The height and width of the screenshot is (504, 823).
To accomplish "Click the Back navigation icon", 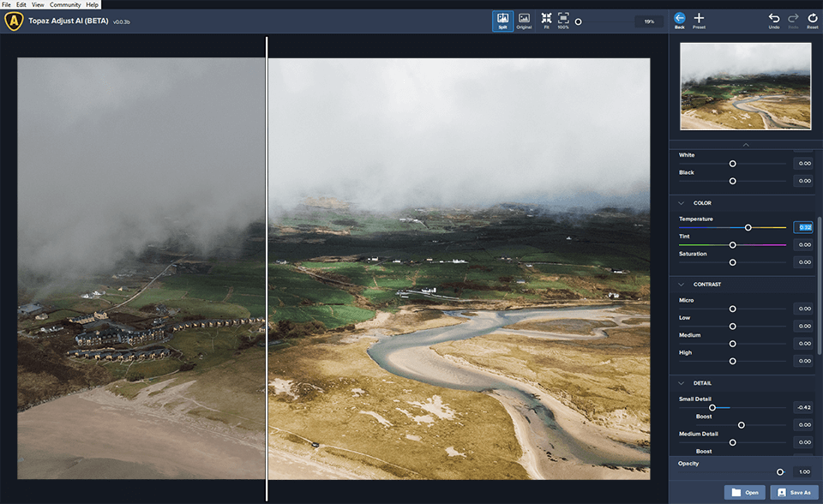I will pos(678,19).
